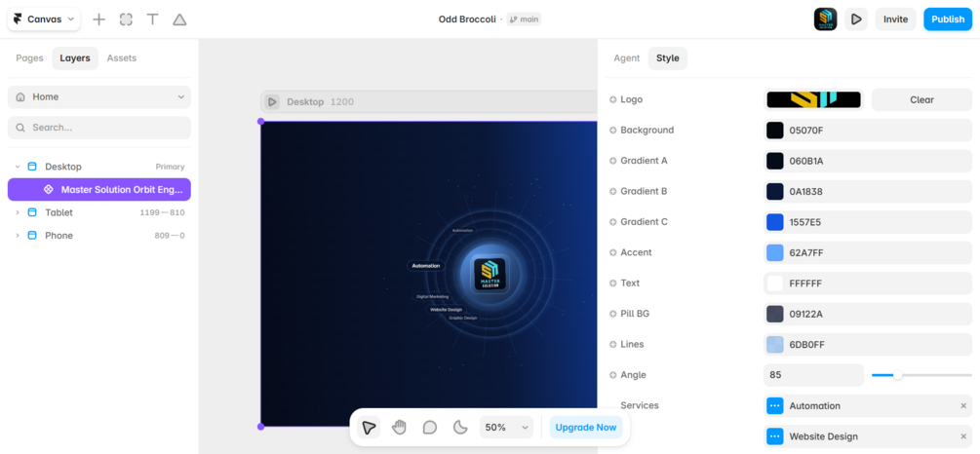Screen dimensions: 980x454
Task: Select the Text tool icon
Action: (x=152, y=19)
